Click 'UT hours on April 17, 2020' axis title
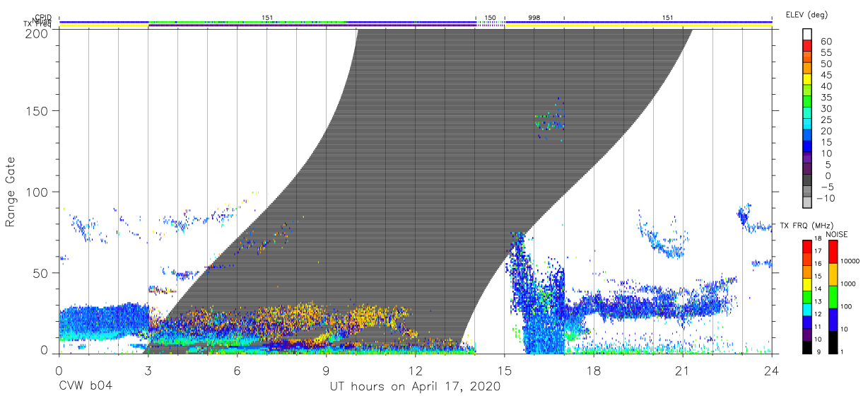The width and height of the screenshot is (868, 401). (415, 386)
